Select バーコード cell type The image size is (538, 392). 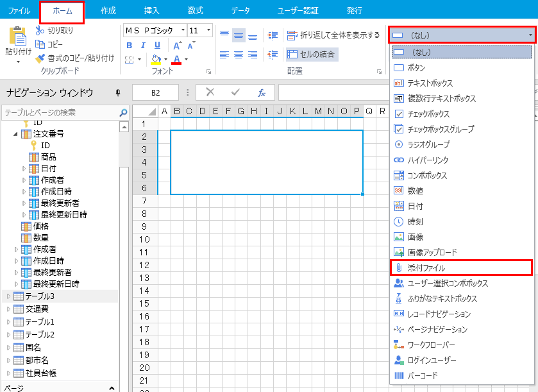462,375
